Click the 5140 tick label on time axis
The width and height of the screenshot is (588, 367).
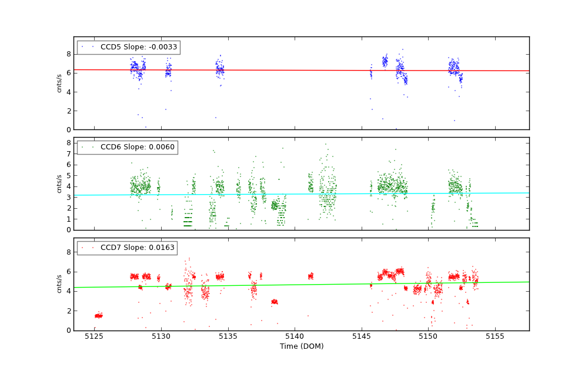pos(295,336)
